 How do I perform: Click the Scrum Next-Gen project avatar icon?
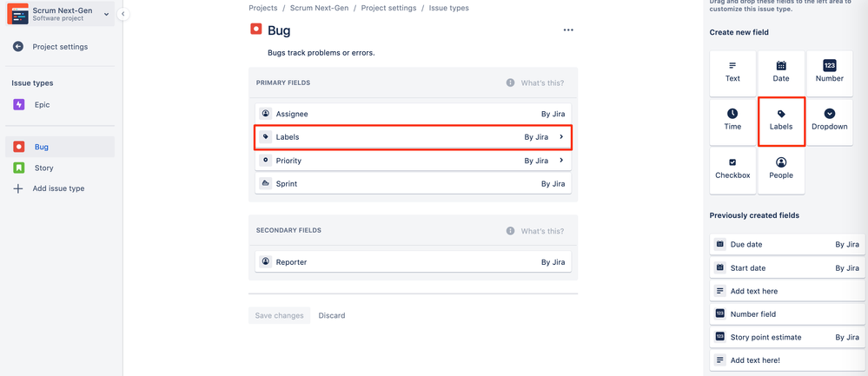(17, 14)
